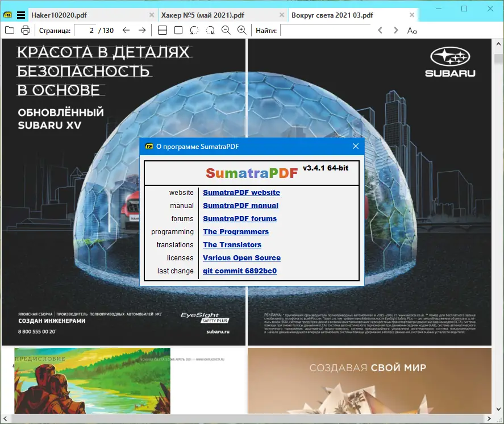The image size is (504, 424).
Task: Click the SumatraPDF app logo icon
Action: point(7,15)
